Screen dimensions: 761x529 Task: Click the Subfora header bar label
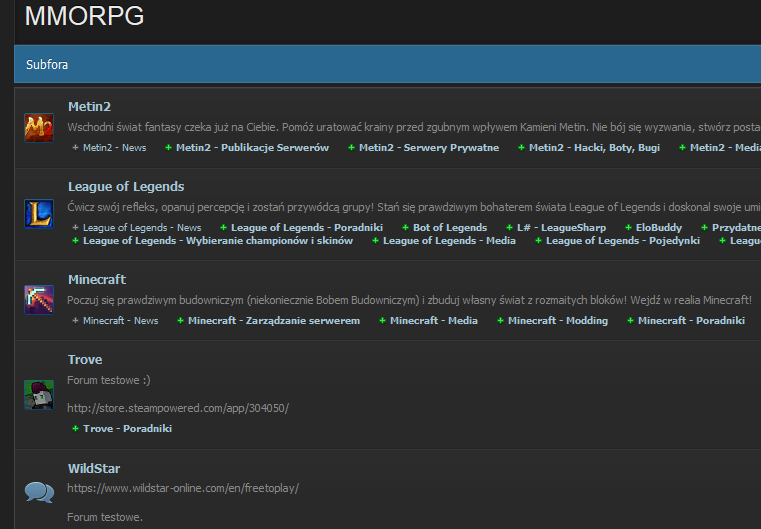pos(47,65)
